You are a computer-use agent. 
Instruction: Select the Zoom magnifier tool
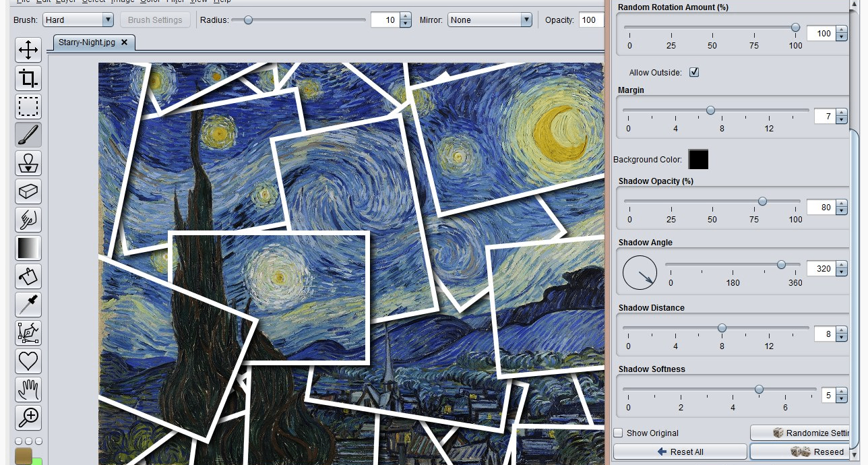(x=28, y=418)
